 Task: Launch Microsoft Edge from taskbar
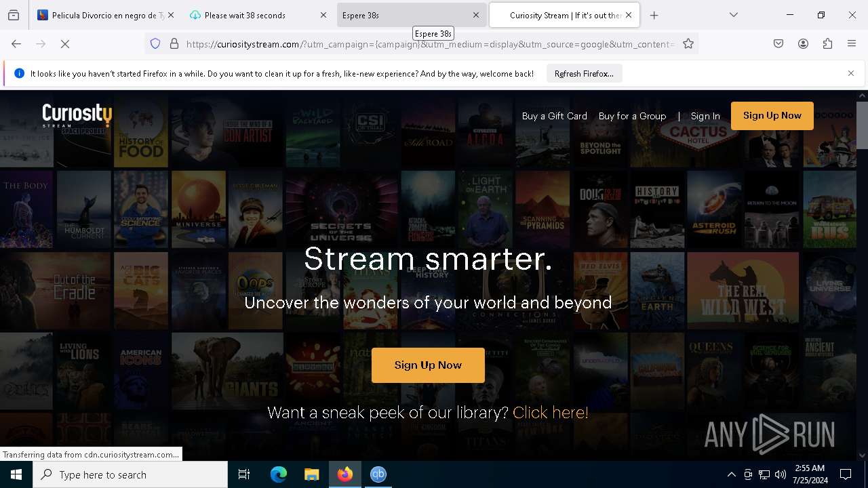pos(278,474)
